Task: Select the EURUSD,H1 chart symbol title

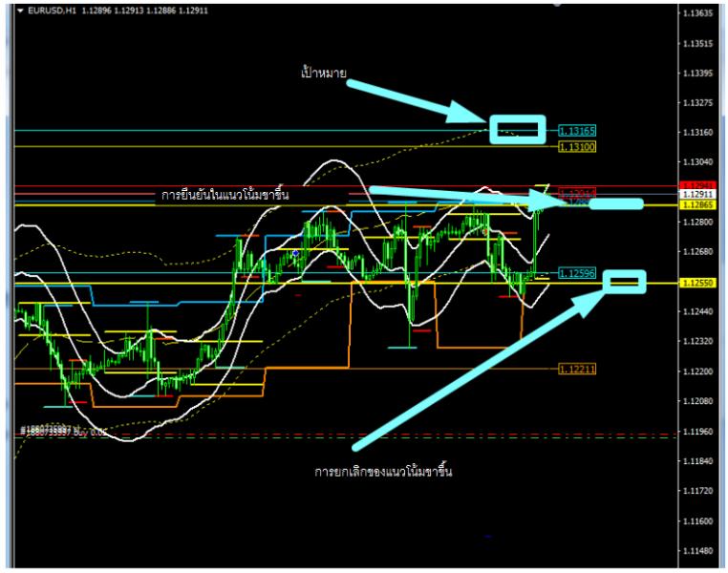Action: (x=52, y=11)
